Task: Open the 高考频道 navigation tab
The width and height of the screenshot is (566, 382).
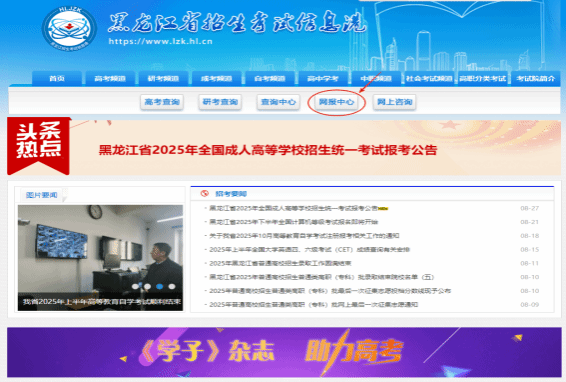Action: [110, 78]
